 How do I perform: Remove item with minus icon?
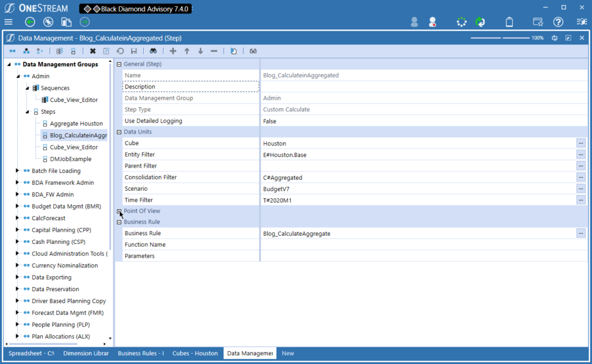click(x=214, y=51)
